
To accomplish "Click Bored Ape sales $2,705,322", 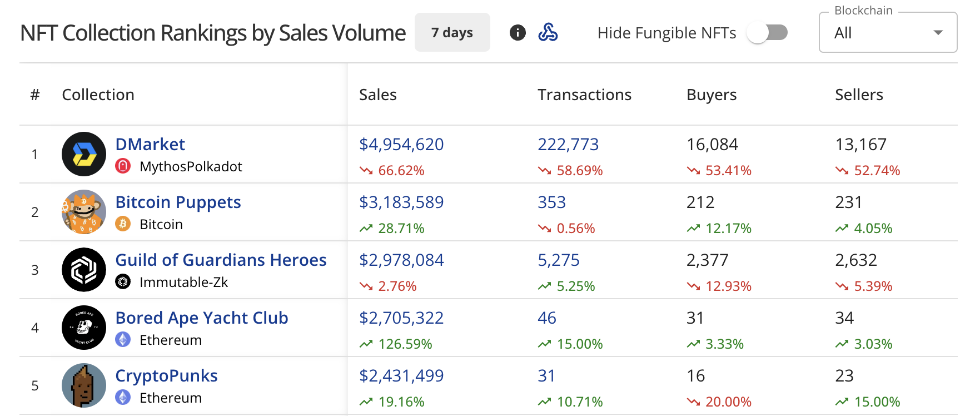I will click(x=401, y=318).
